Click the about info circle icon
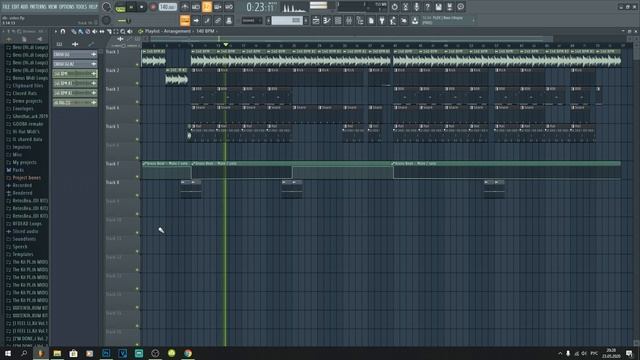 (460, 7)
